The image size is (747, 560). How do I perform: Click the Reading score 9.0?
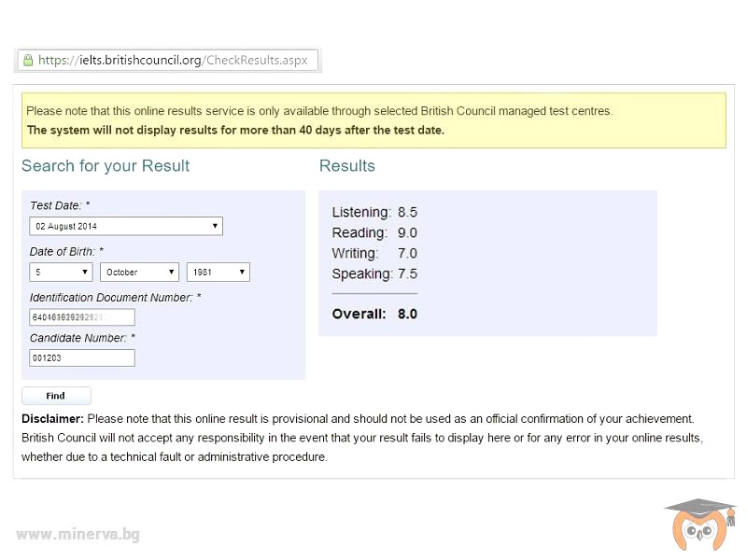pos(407,232)
